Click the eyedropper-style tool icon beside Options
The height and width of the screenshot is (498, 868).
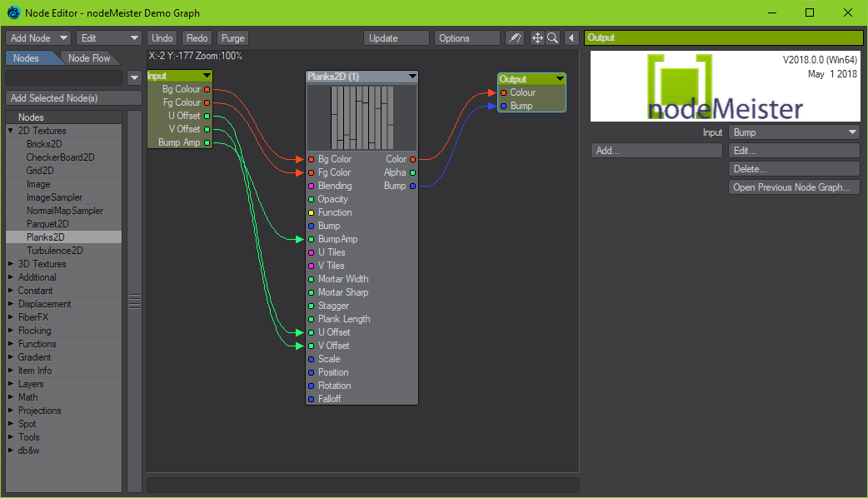click(x=515, y=38)
